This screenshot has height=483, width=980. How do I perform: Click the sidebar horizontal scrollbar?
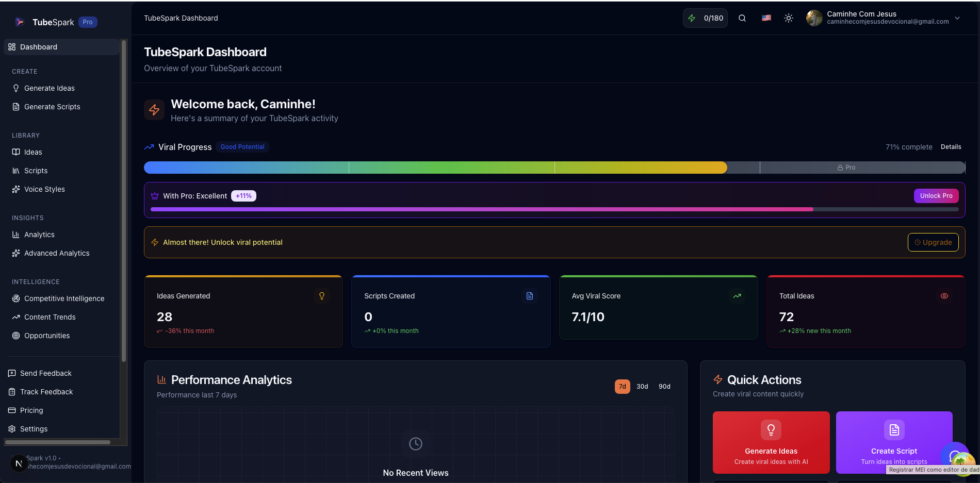pos(58,442)
